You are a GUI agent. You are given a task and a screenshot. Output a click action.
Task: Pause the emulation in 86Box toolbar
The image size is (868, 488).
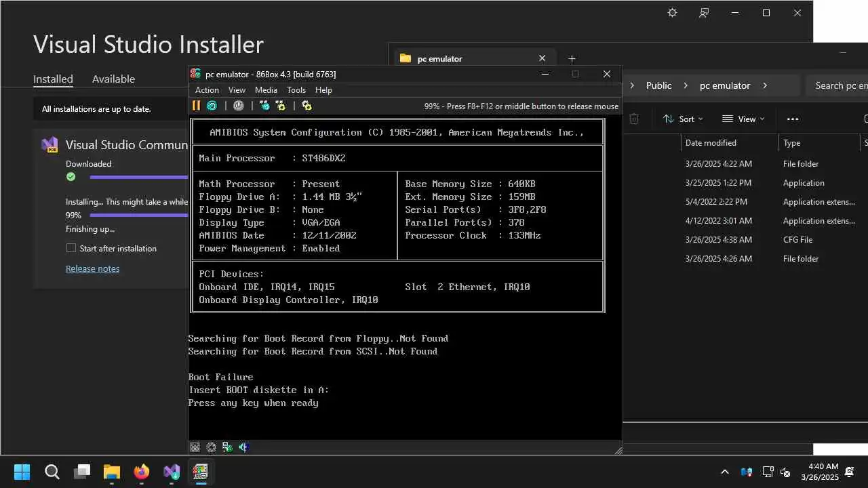tap(197, 106)
